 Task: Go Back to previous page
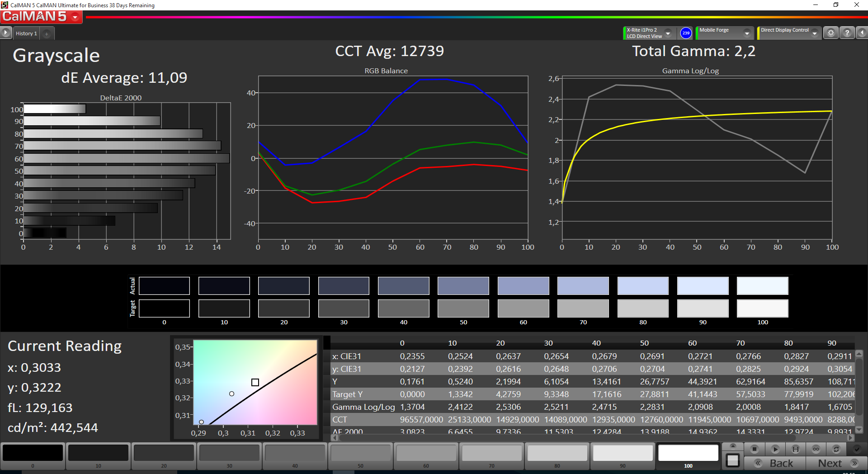(775, 463)
